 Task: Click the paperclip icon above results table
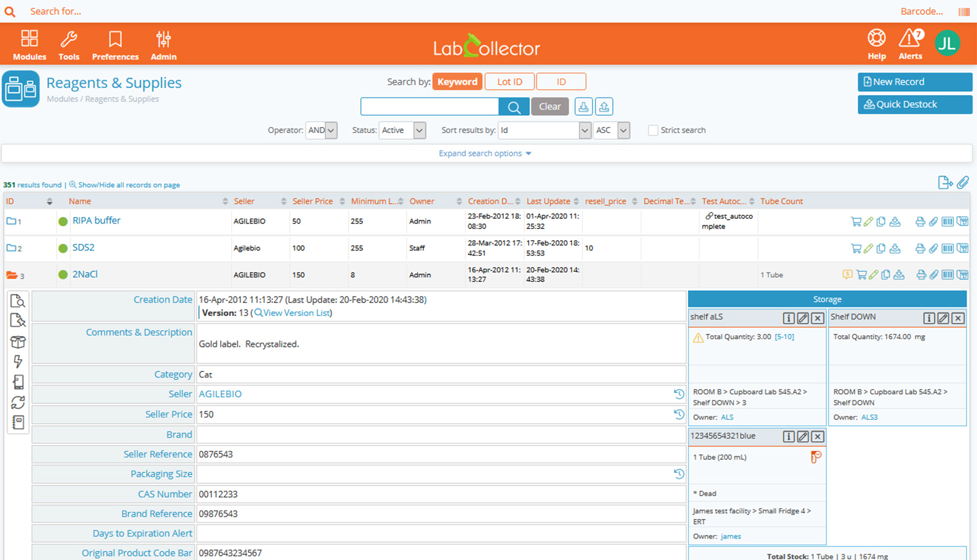(963, 183)
